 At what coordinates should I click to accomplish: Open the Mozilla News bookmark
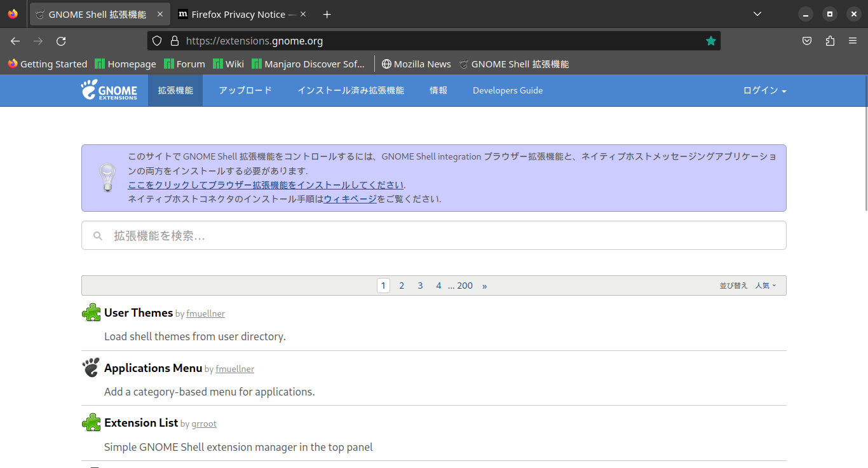(x=416, y=64)
